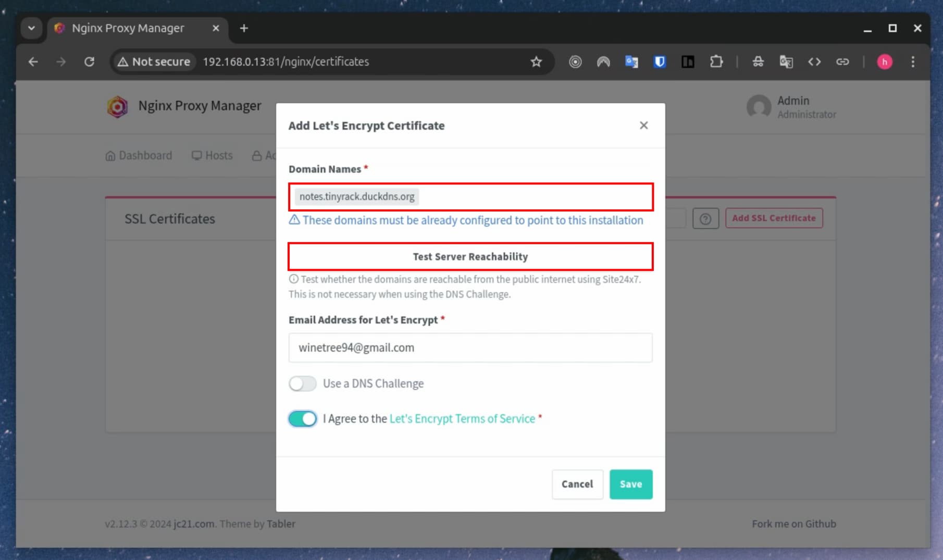Open the Dashboard menu item
Screen dimensions: 943x560
coord(139,156)
